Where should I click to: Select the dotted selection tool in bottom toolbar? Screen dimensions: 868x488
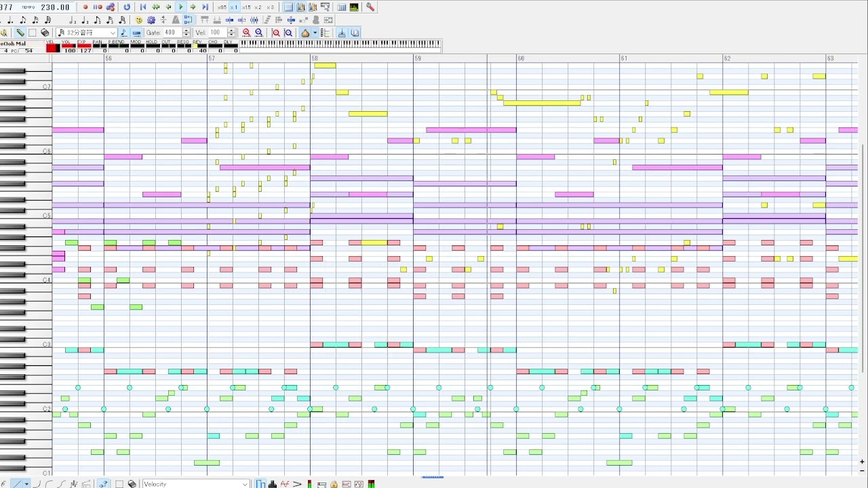tap(119, 484)
